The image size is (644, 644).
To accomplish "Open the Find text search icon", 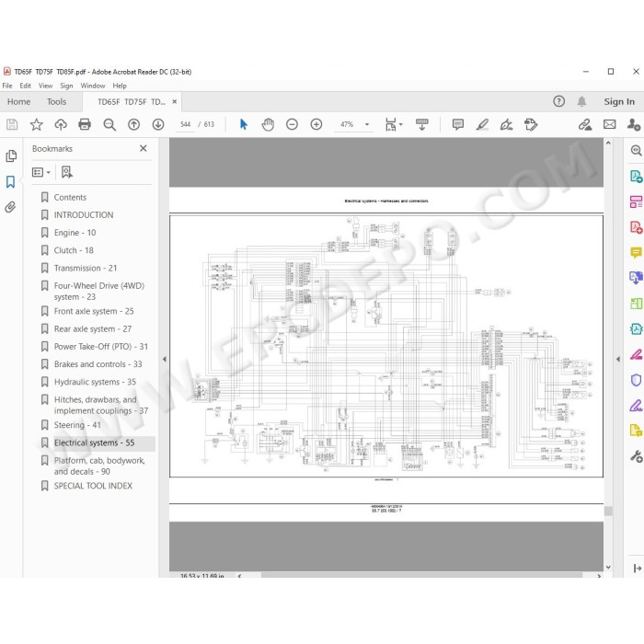I will 109,124.
